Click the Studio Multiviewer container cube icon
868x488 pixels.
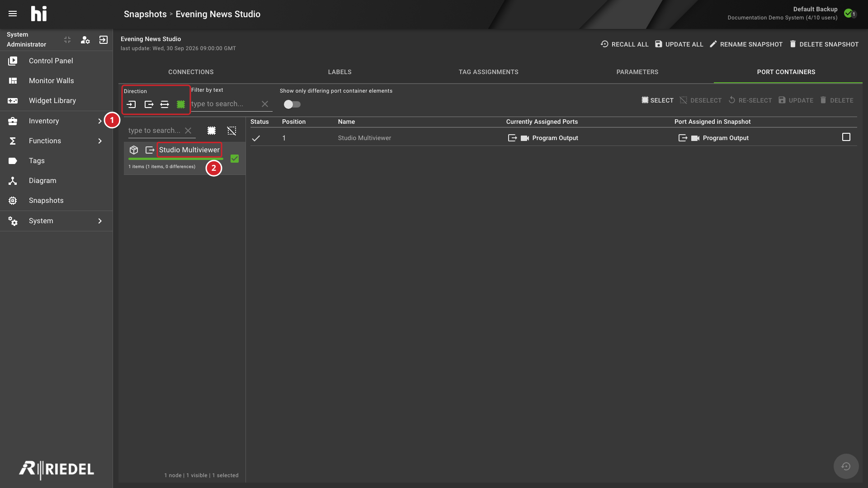[x=134, y=150]
